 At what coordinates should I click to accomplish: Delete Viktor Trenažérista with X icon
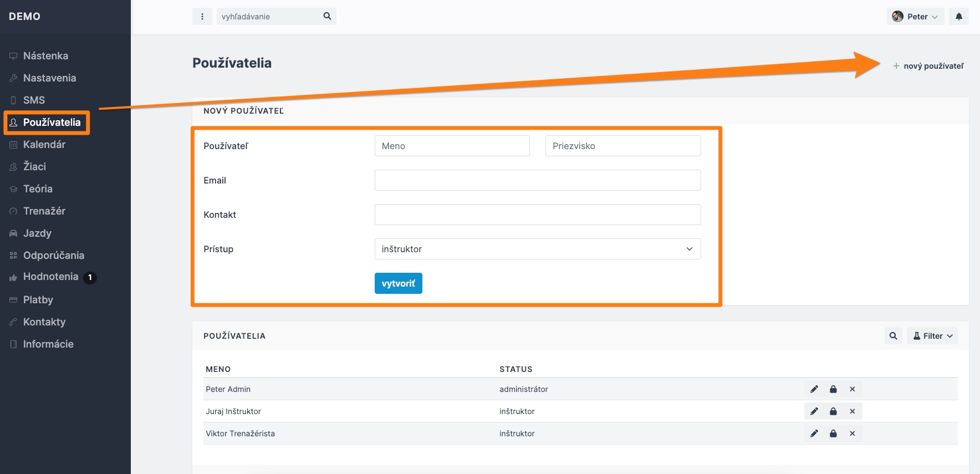853,434
